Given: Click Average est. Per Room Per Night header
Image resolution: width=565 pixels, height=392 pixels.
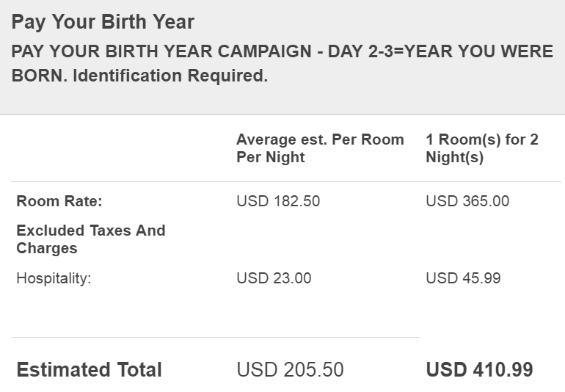Looking at the screenshot, I should [320, 148].
